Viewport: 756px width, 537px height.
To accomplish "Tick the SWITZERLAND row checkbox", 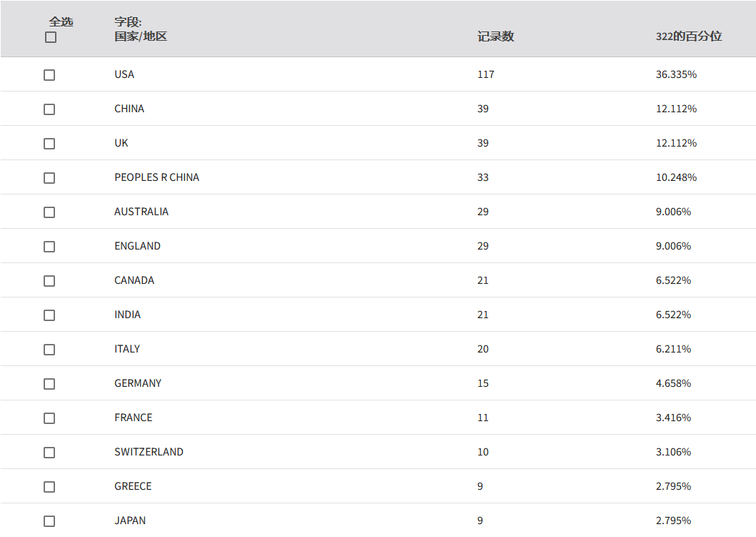I will tap(49, 452).
